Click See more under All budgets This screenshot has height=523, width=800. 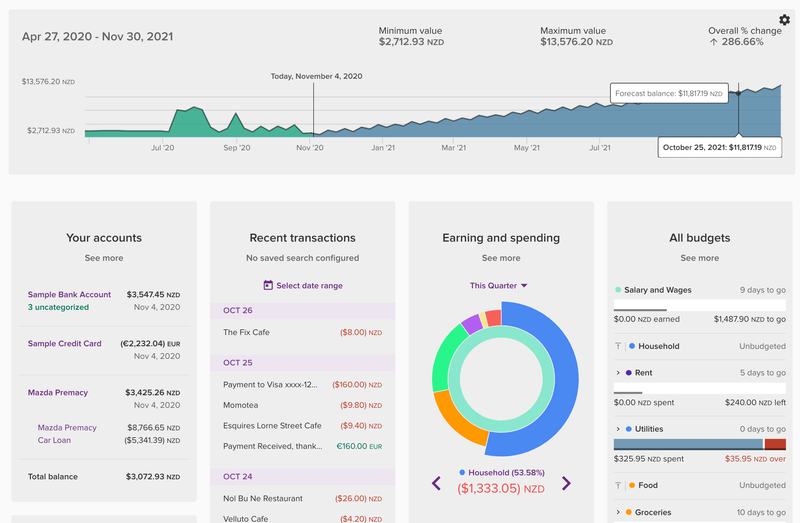(x=699, y=258)
